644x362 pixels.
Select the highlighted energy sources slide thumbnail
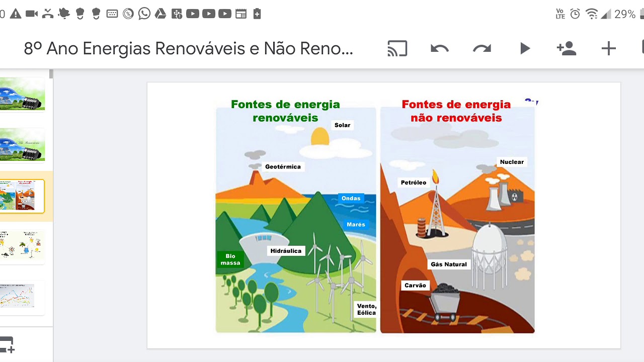(22, 196)
